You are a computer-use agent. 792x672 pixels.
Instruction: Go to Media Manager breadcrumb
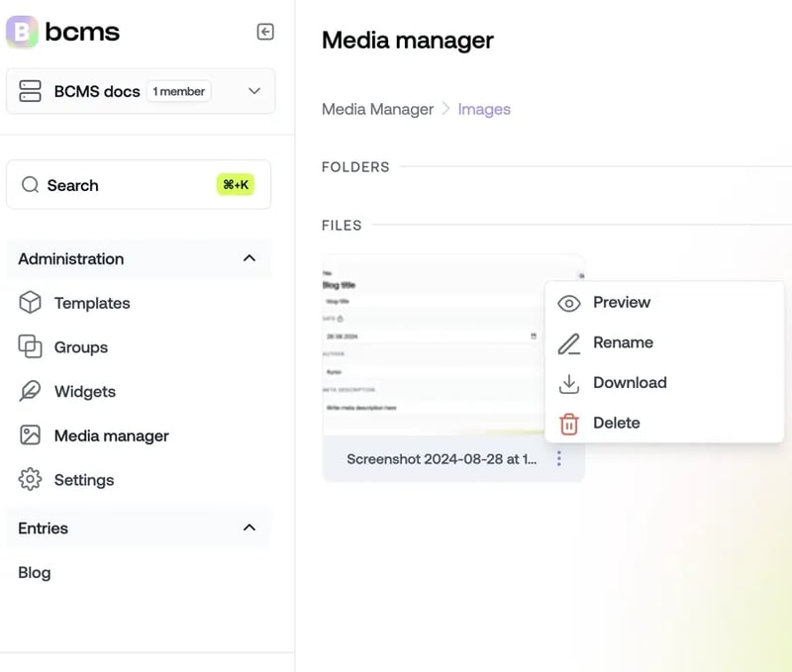point(377,109)
